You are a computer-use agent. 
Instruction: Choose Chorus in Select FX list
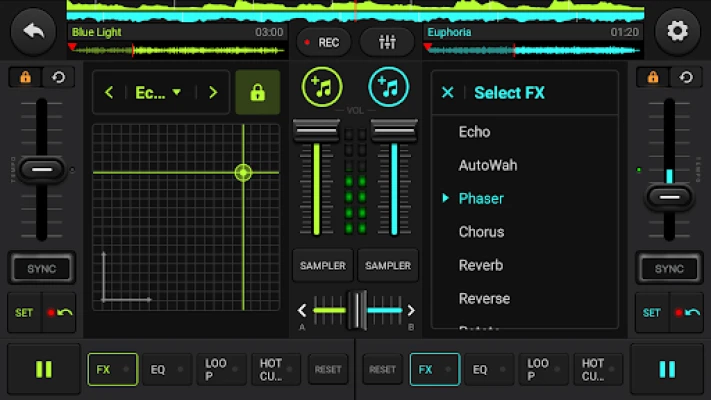click(x=481, y=232)
